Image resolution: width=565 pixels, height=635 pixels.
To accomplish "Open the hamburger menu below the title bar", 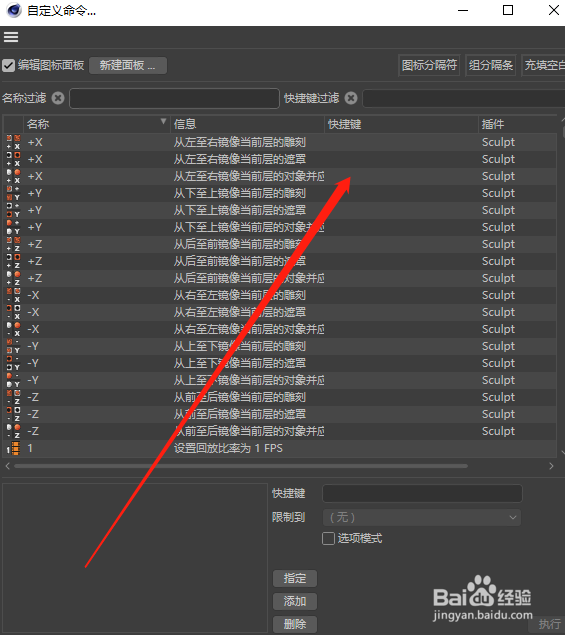I will tap(11, 37).
